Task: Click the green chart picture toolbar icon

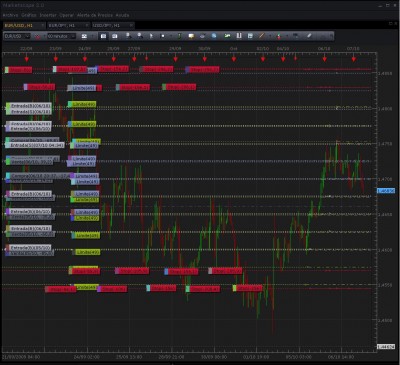Action: pyautogui.click(x=227, y=36)
